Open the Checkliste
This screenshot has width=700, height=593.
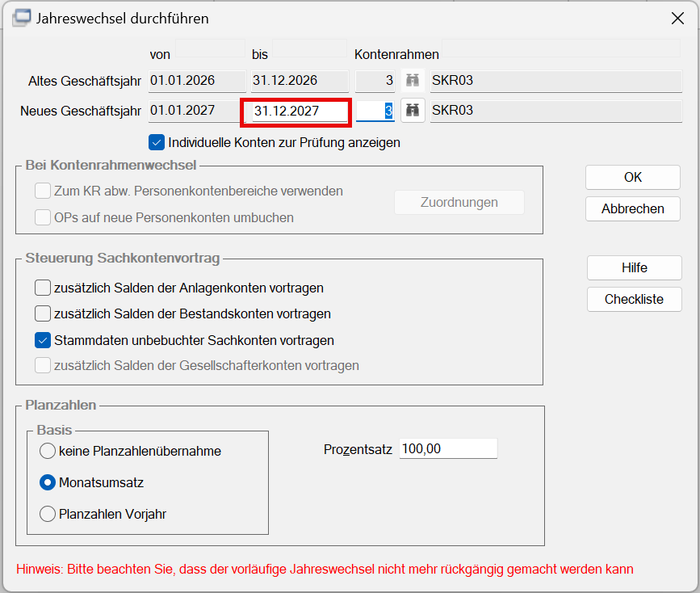pos(635,299)
